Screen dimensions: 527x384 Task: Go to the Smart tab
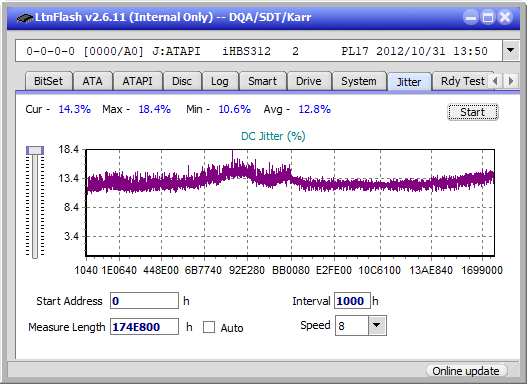(x=262, y=81)
